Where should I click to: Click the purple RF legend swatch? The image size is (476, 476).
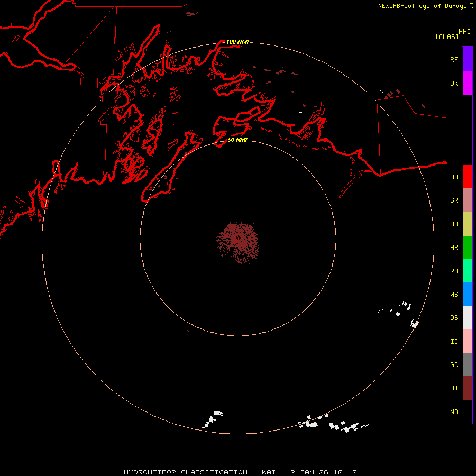(x=467, y=59)
